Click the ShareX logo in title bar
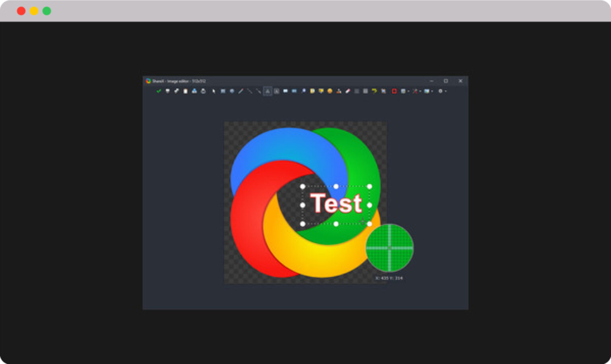Image resolution: width=611 pixels, height=364 pixels. pyautogui.click(x=148, y=81)
